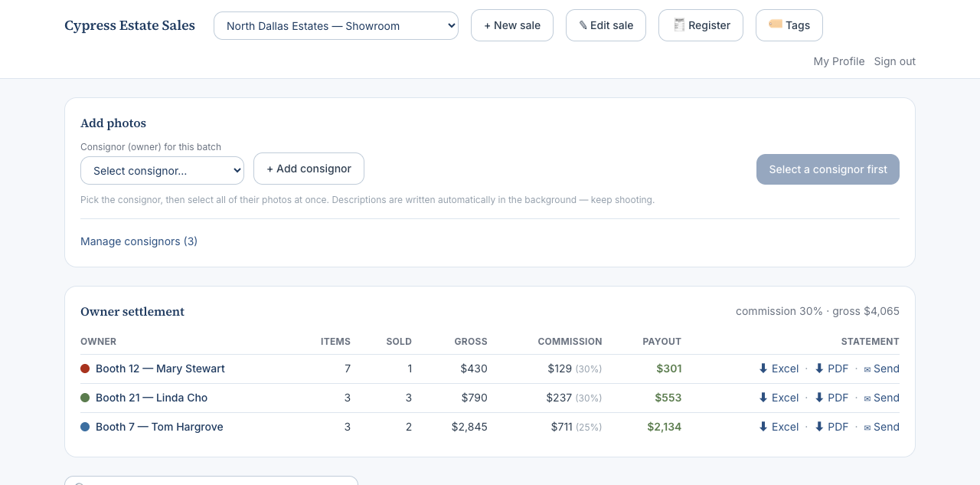Screen dimensions: 980x485
Task: Open the Register page
Action: coord(701,25)
